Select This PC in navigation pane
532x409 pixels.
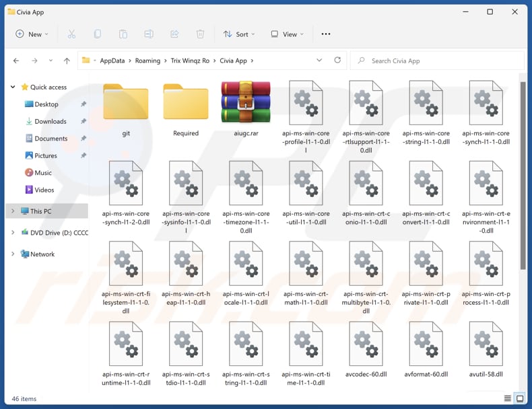pos(47,211)
